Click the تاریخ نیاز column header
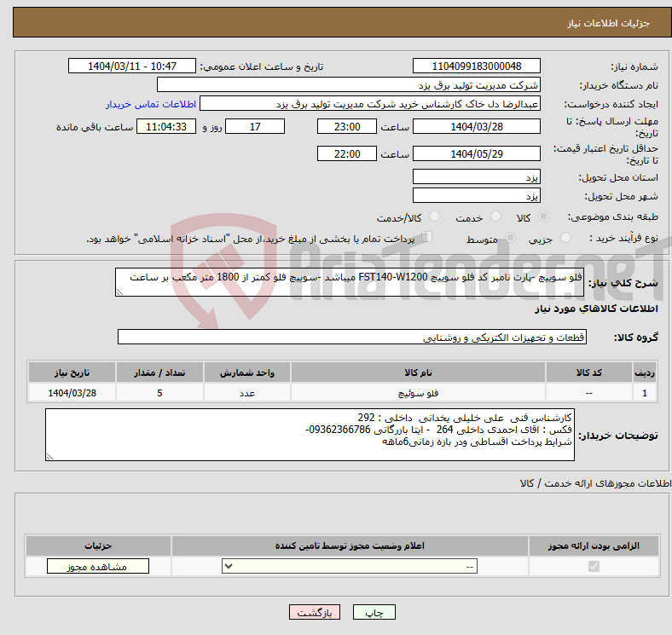Image resolution: width=672 pixels, height=635 pixels. point(72,372)
